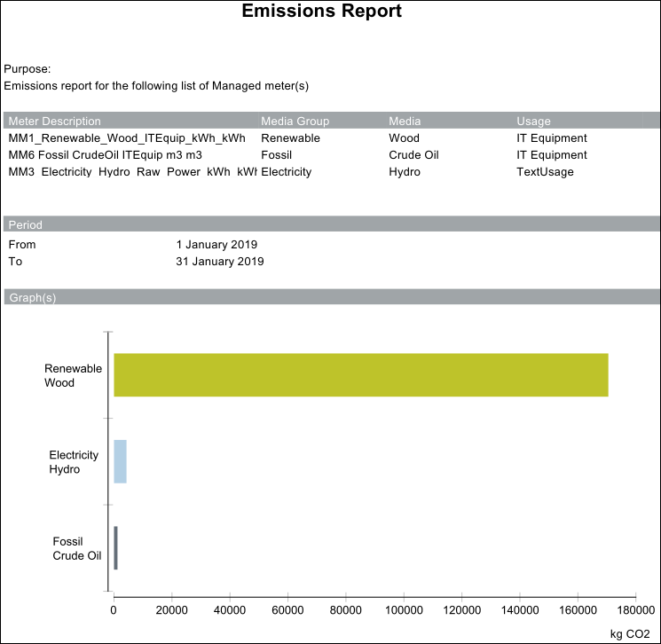Select the Usage column header

533,121
